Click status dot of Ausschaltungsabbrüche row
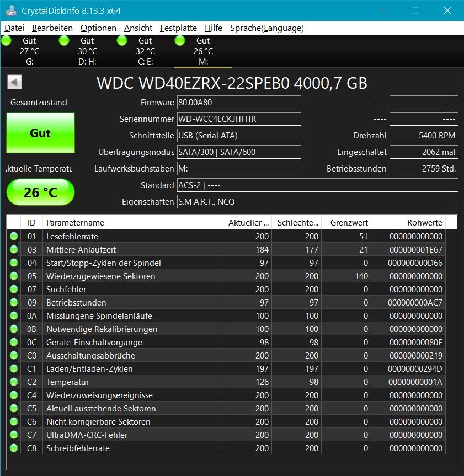The image size is (464, 476). point(14,355)
